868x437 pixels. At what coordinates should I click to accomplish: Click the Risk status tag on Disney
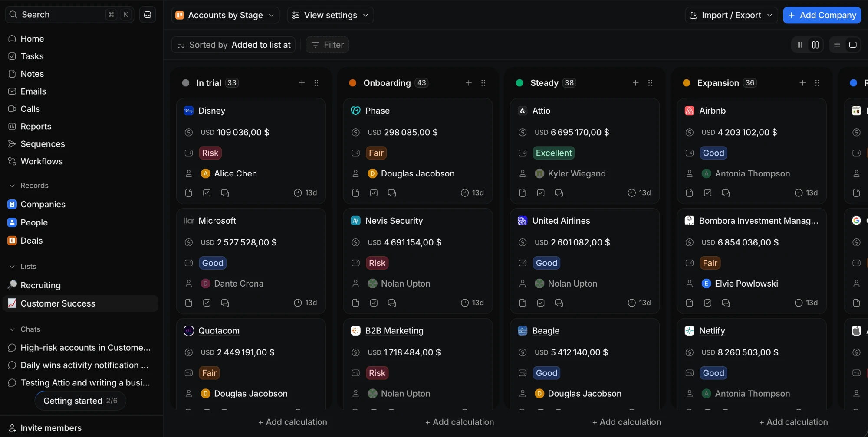[210, 153]
